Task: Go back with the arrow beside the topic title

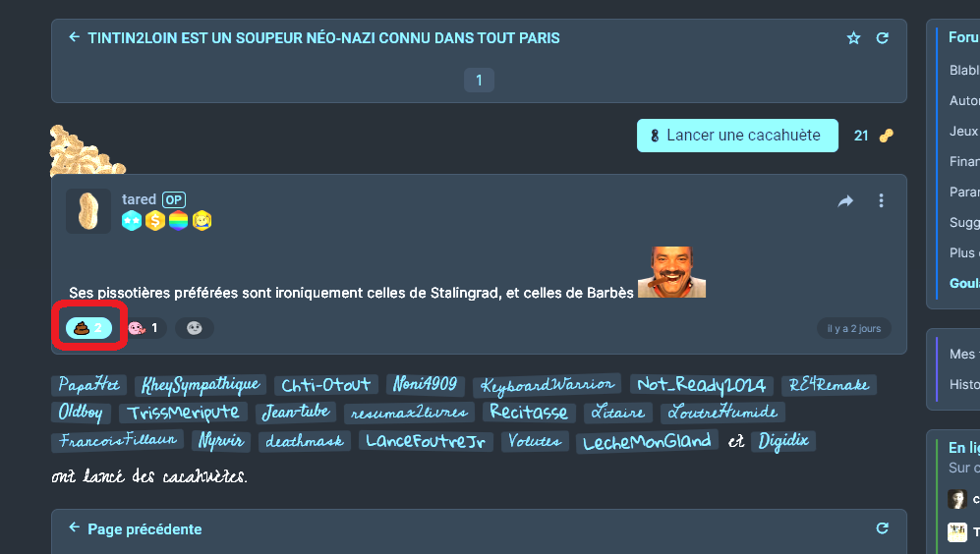Action: coord(74,37)
